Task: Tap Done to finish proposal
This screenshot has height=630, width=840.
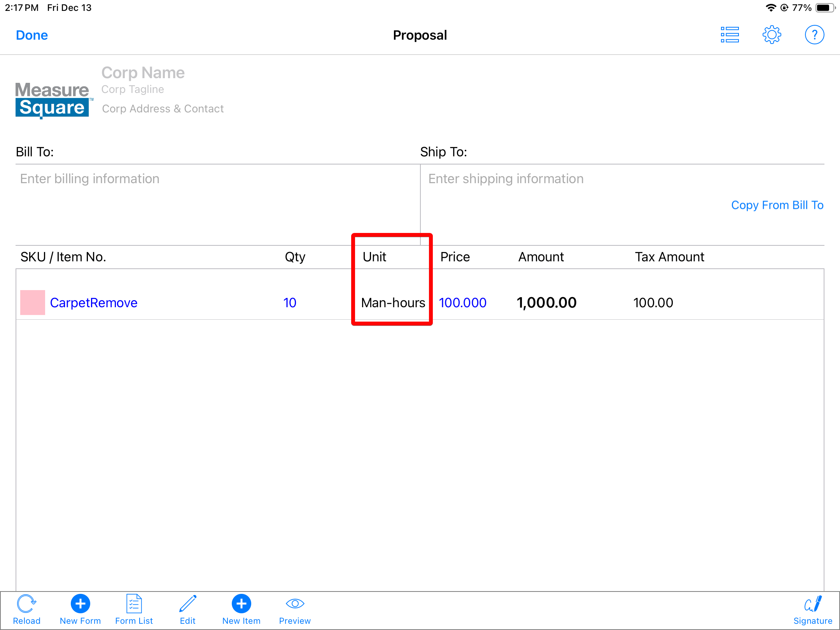Action: pos(32,35)
